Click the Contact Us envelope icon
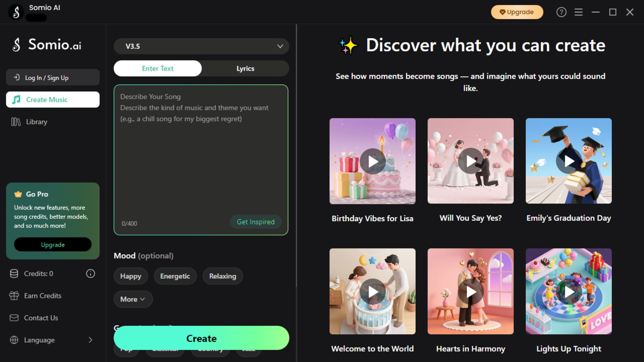The image size is (644, 362). pyautogui.click(x=14, y=318)
